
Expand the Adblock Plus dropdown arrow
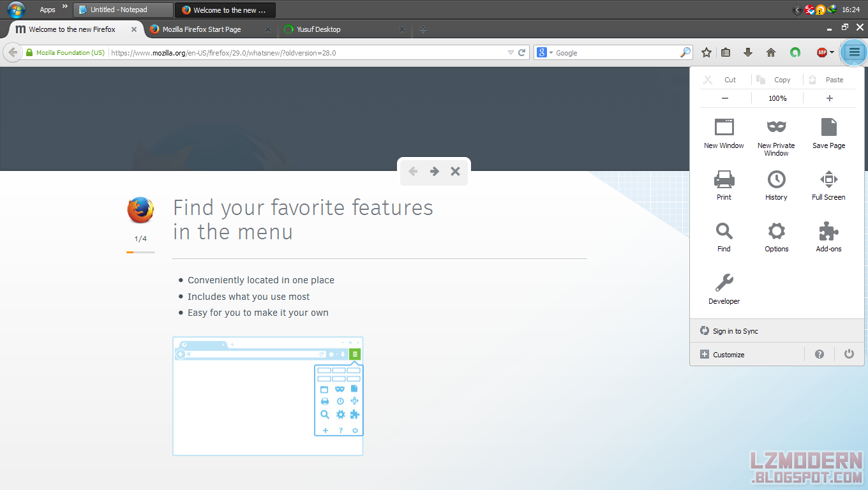pyautogui.click(x=832, y=53)
